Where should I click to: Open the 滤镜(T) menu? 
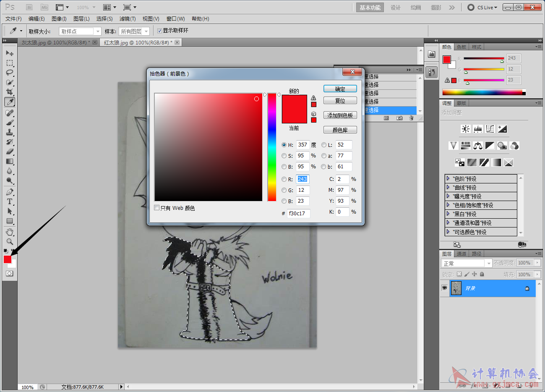tap(128, 19)
